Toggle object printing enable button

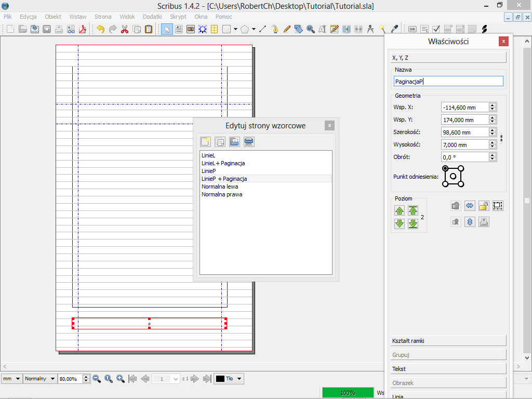[484, 222]
